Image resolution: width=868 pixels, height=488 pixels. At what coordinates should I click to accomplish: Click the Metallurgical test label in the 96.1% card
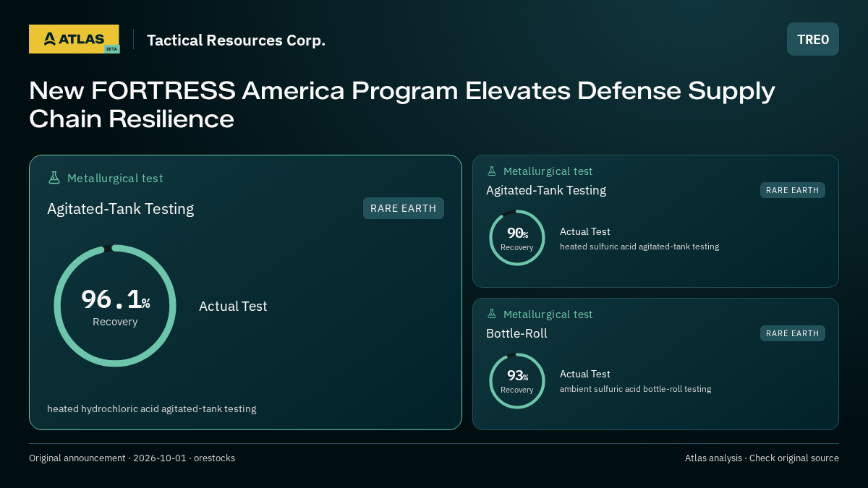coord(115,178)
